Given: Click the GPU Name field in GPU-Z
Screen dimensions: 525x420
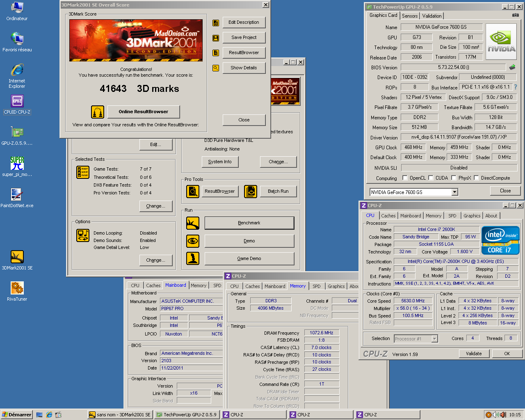Looking at the screenshot, I should point(441,27).
